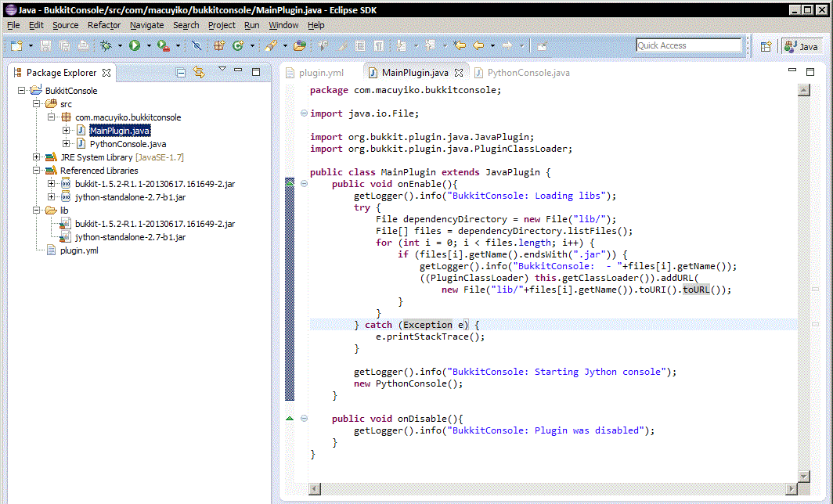Image resolution: width=833 pixels, height=504 pixels.
Task: Switch to the Java perspective button
Action: click(802, 47)
